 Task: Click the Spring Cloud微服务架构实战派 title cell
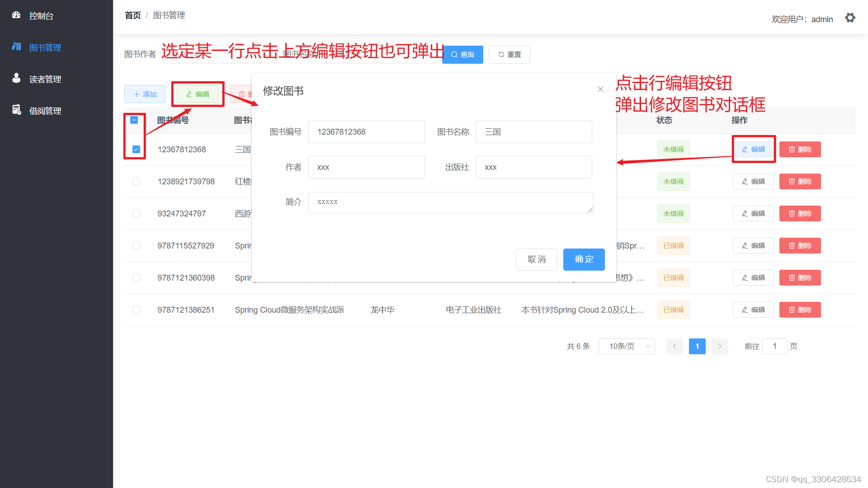pos(289,310)
